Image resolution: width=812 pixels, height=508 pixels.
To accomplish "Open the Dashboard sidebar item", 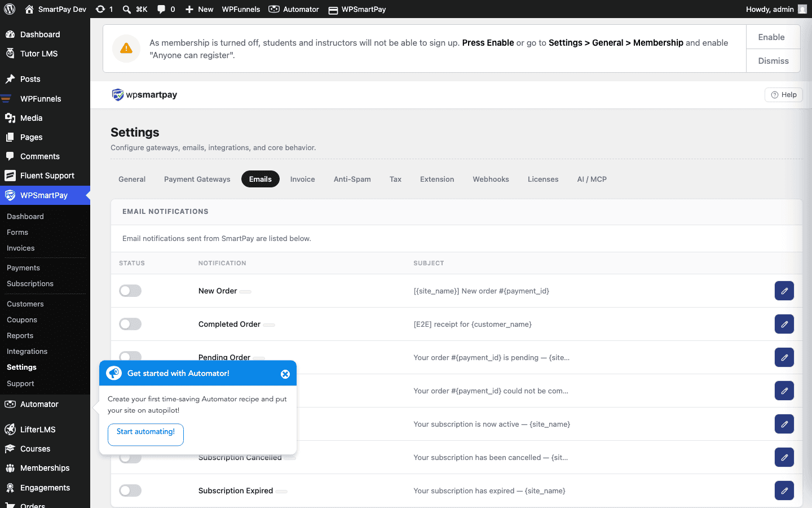I will (x=45, y=34).
